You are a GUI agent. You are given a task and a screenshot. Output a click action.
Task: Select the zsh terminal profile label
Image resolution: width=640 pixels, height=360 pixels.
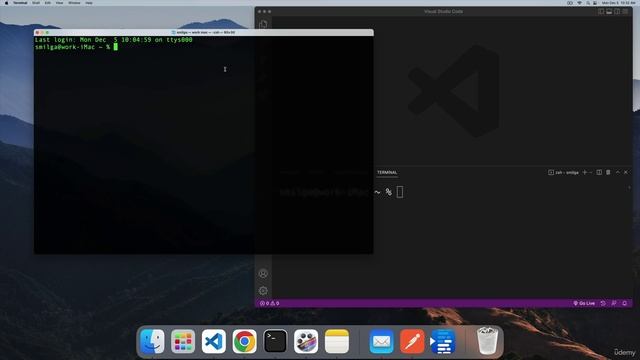[563, 173]
